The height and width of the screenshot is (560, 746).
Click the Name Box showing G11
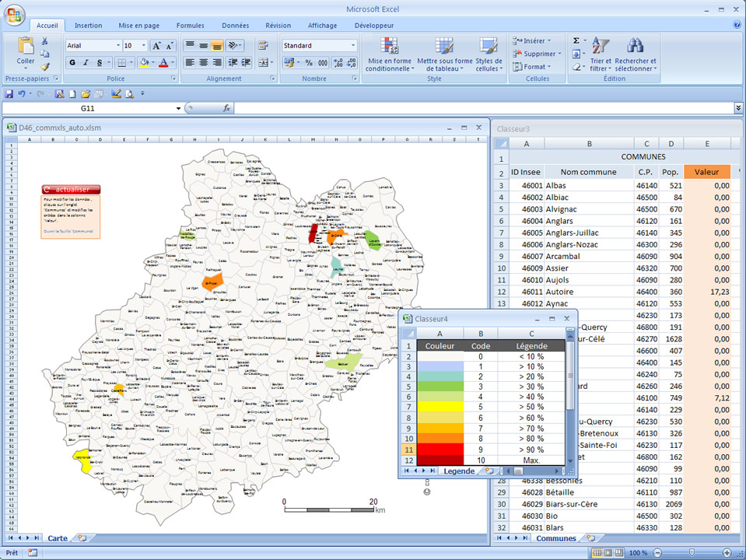pyautogui.click(x=88, y=108)
